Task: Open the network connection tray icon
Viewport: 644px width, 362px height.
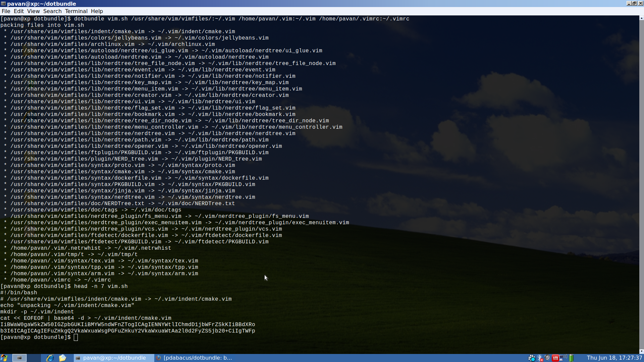Action: click(x=563, y=358)
